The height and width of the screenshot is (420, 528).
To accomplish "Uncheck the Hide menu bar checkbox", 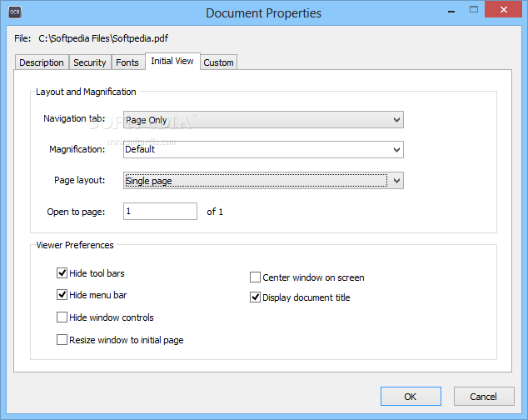I will tap(62, 295).
